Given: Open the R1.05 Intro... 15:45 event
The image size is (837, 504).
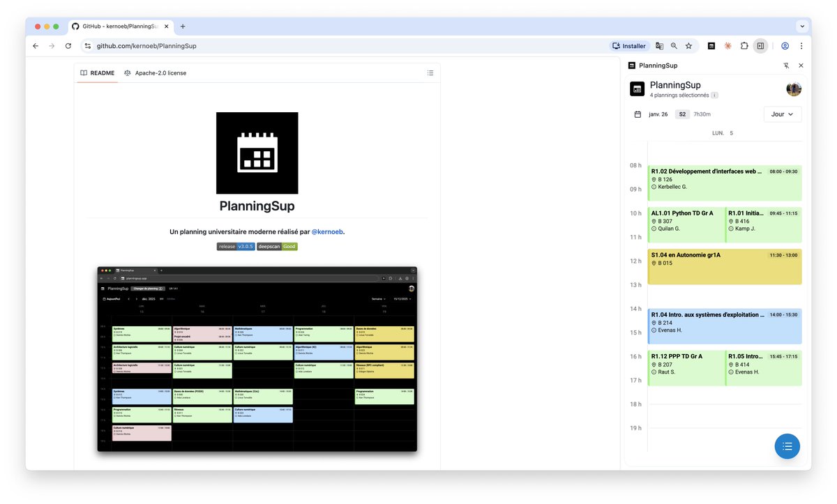Looking at the screenshot, I should 764,368.
